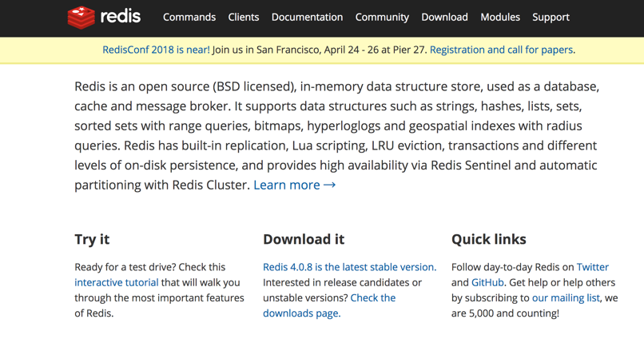Click the 'RedisConf 2018 is near!' link
This screenshot has width=644, height=339.
click(x=156, y=50)
